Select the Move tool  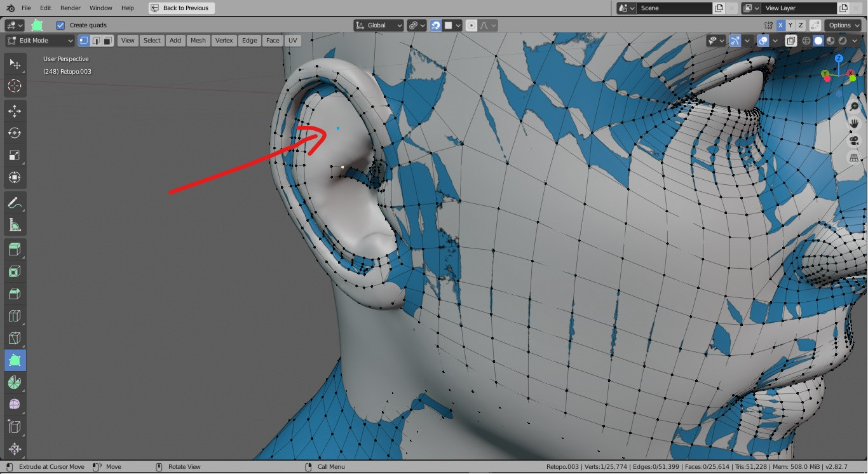[15, 111]
